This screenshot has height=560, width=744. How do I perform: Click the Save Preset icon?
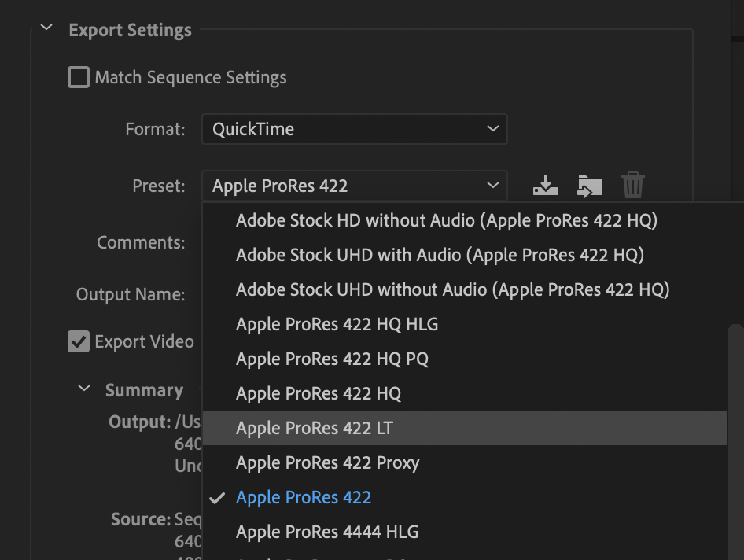pos(545,186)
